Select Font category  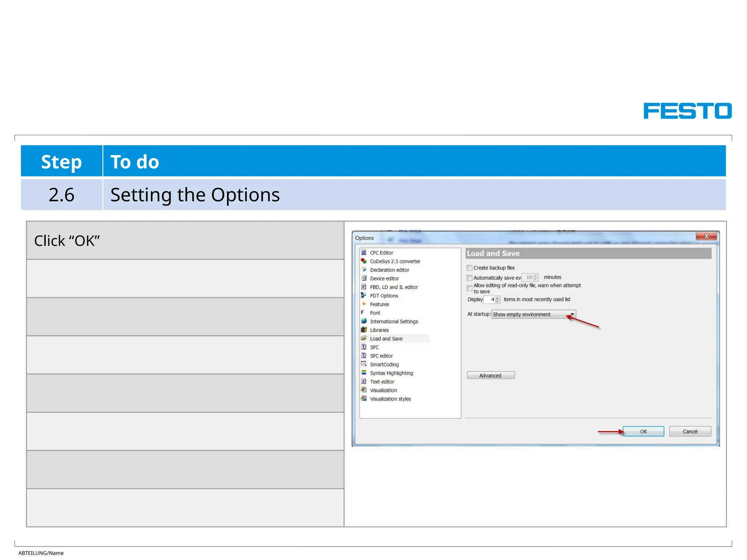click(375, 313)
